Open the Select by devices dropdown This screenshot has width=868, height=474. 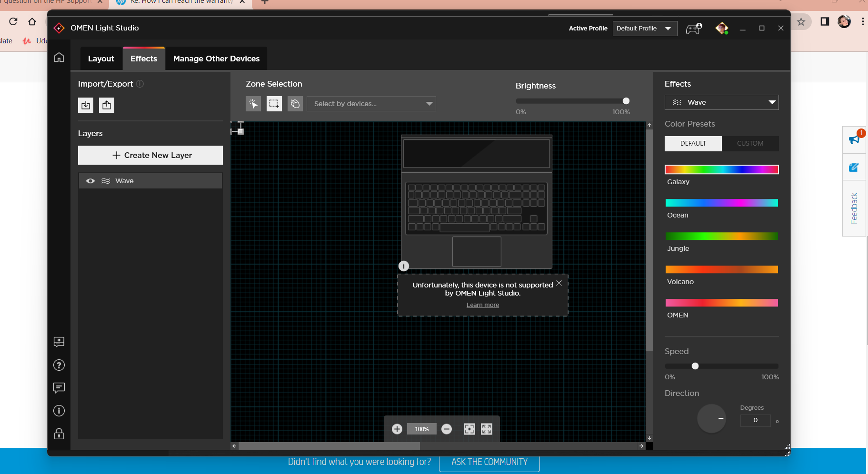click(x=371, y=104)
